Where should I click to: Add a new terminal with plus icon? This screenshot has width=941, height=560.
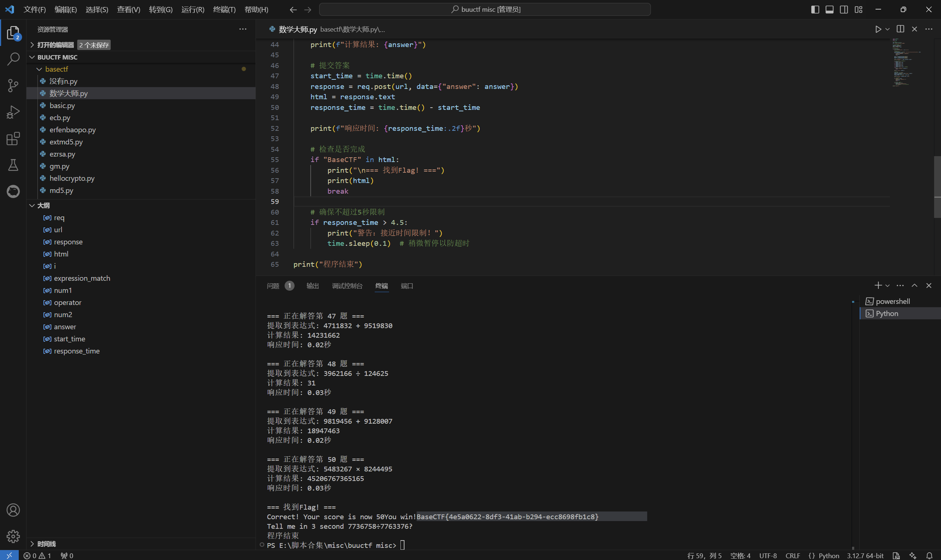tap(878, 285)
